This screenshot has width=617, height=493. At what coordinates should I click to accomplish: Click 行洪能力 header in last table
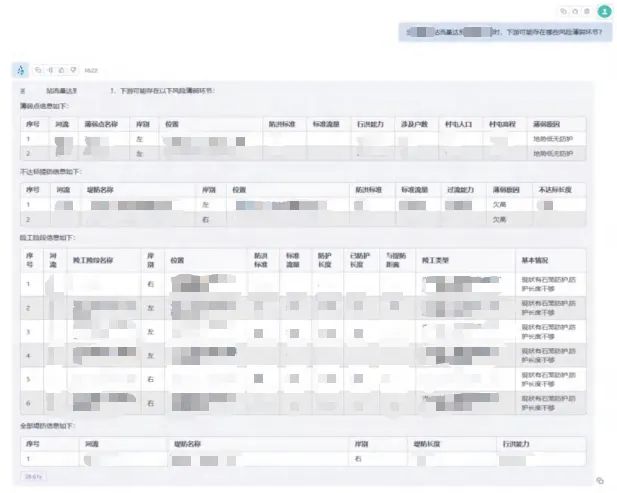pos(516,443)
